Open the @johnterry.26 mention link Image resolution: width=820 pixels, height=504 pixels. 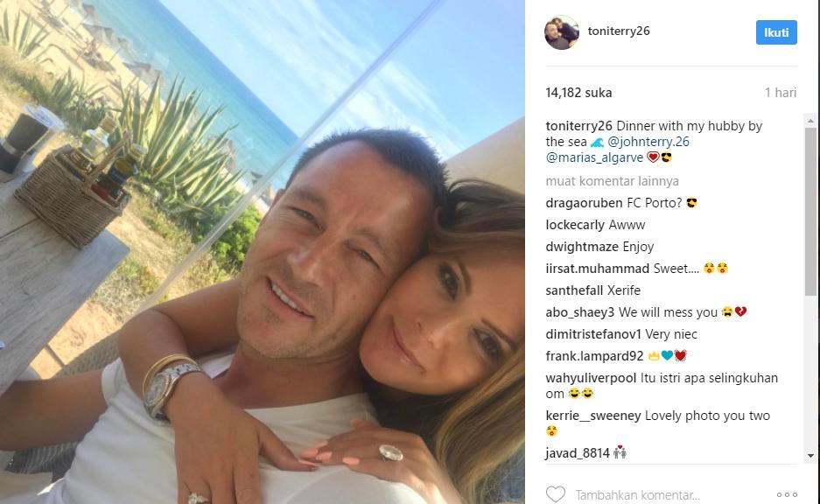pos(648,142)
